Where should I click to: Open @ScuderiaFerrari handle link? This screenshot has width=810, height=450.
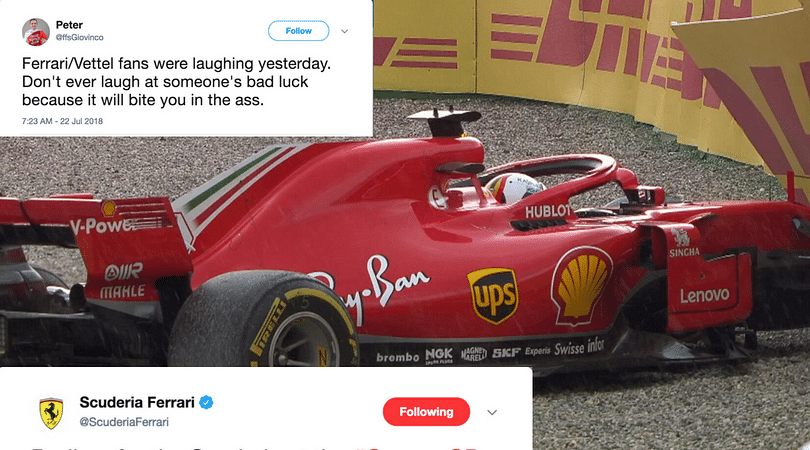click(124, 422)
